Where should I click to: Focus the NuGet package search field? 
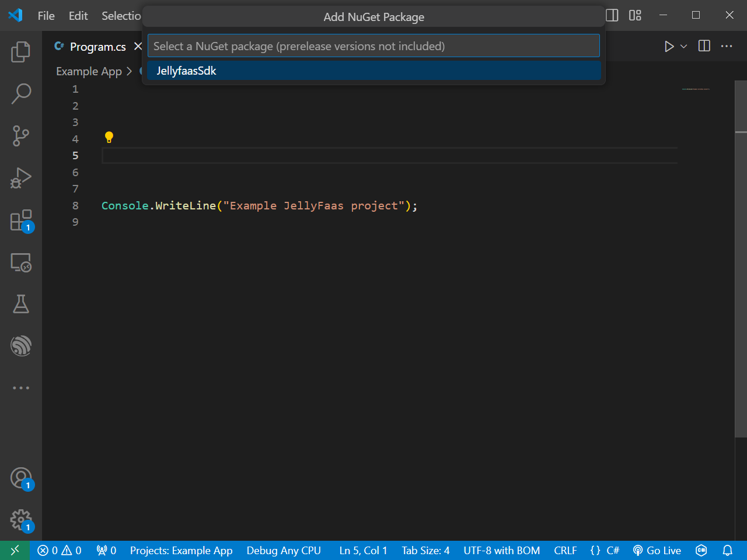pyautogui.click(x=373, y=45)
